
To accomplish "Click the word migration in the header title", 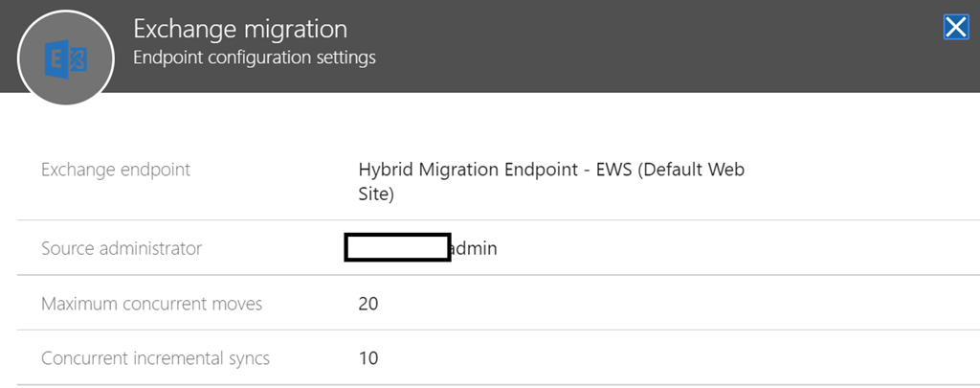I will click(293, 30).
